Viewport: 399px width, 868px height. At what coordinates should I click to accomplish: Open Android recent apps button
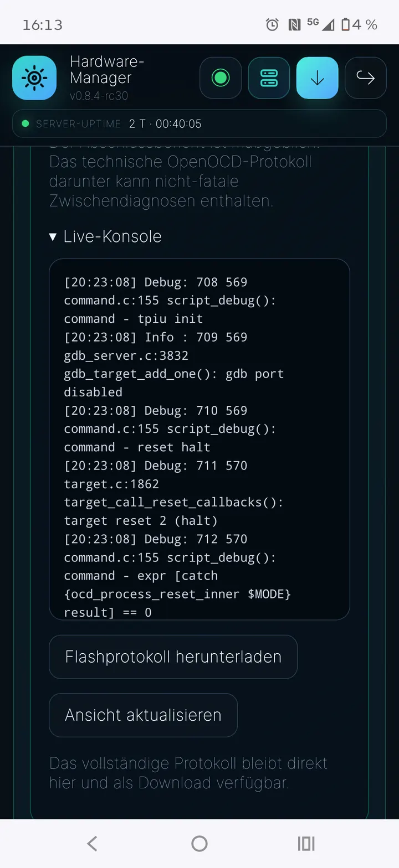pos(306,844)
